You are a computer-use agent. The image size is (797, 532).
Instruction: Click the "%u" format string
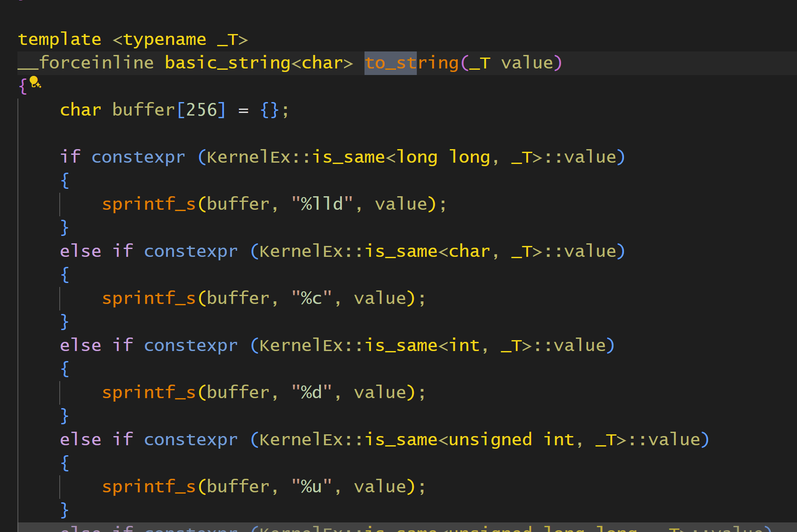click(311, 487)
